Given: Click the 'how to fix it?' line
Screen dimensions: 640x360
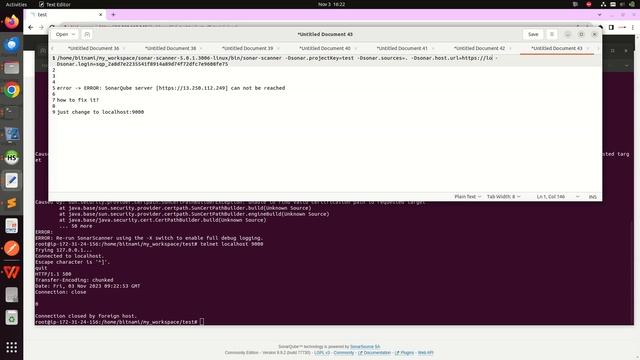Looking at the screenshot, I should tap(78, 100).
